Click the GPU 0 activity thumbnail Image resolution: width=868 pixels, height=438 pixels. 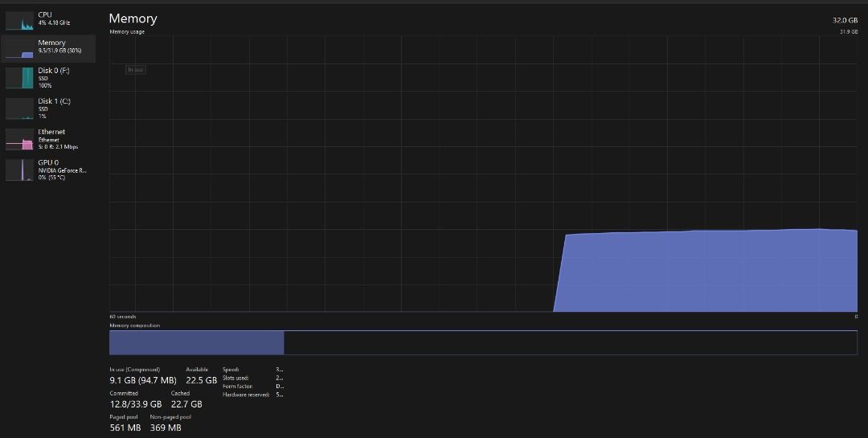coord(19,170)
